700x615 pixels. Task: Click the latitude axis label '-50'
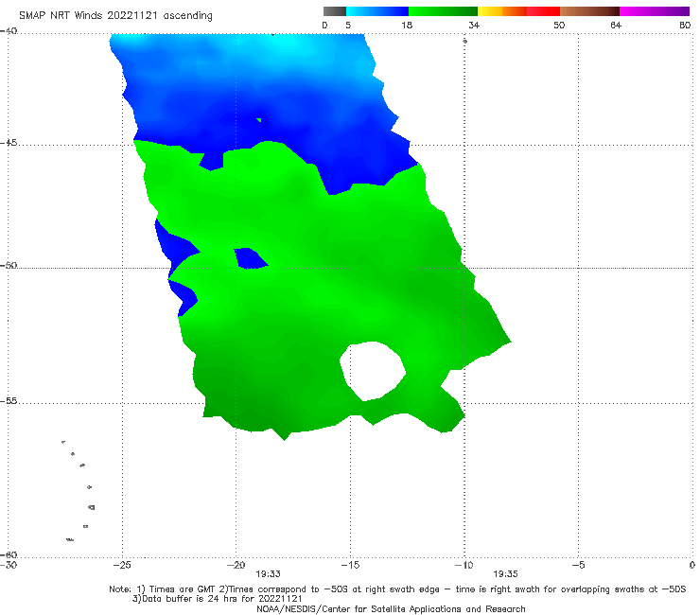9,266
